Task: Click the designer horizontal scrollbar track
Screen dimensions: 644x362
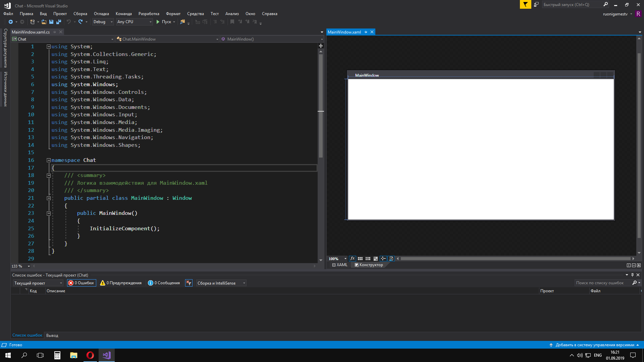Action: coord(516,259)
